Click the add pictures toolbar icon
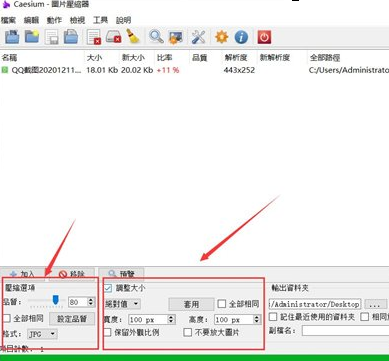389x361 pixels. [x=12, y=37]
